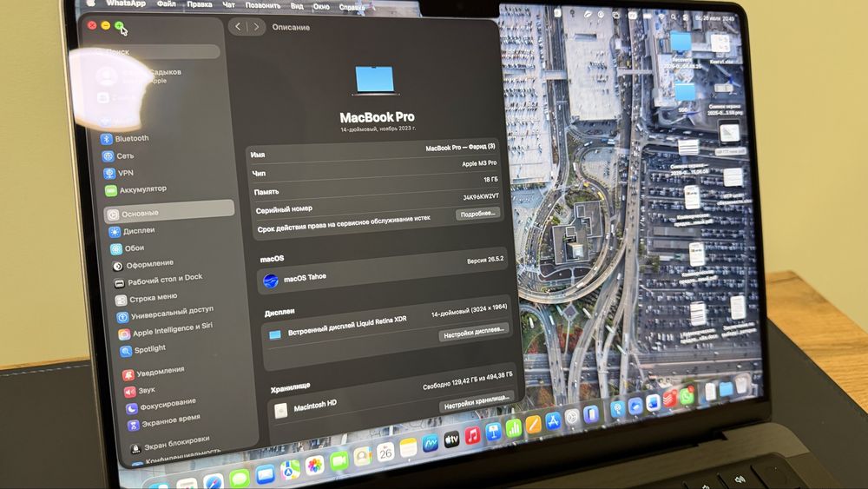Open Дисплеи in the sidebar
The height and width of the screenshot is (489, 868).
(132, 230)
